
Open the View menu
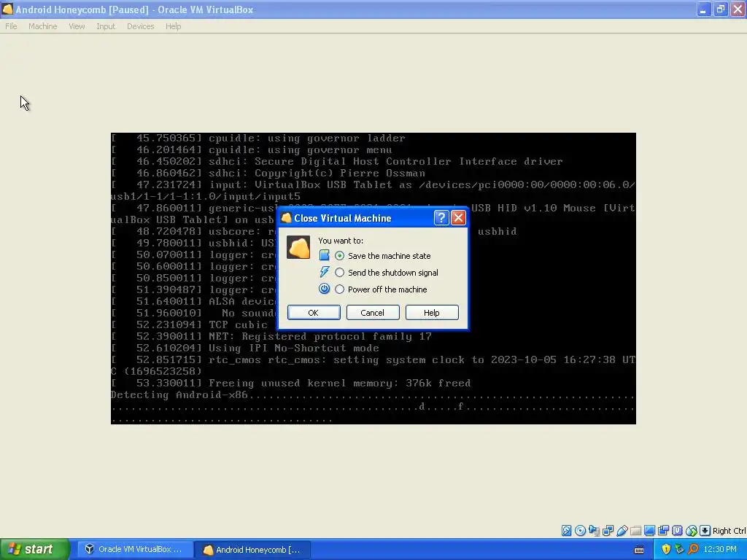pos(77,26)
